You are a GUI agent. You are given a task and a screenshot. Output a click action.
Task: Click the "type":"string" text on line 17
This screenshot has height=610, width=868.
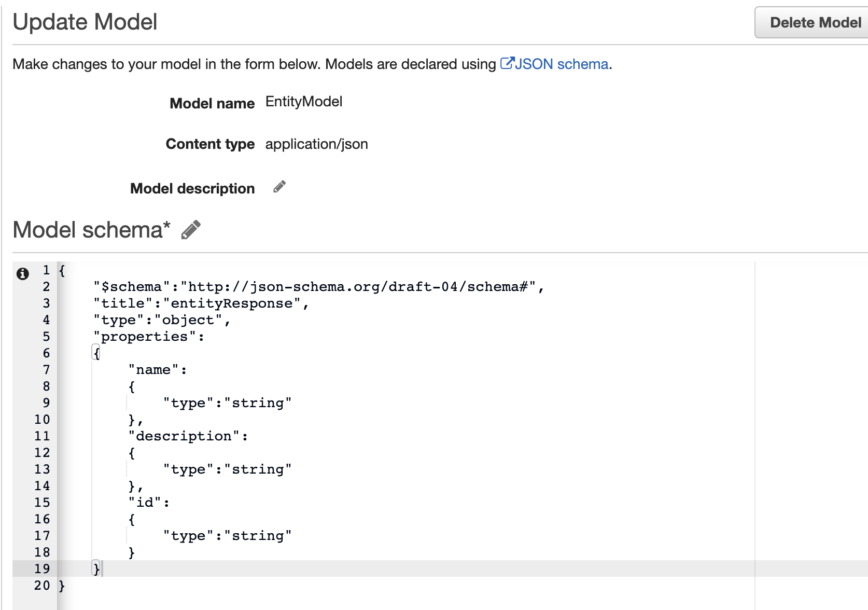click(227, 536)
